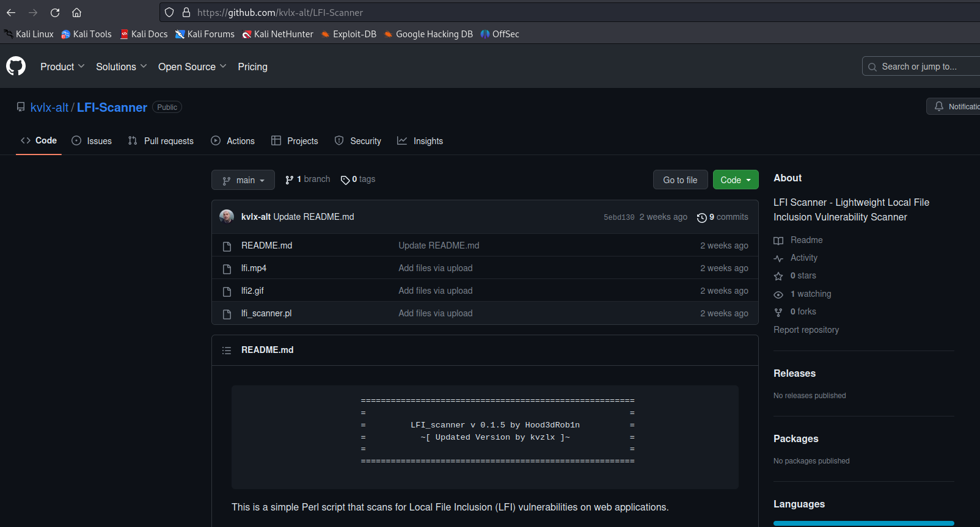This screenshot has width=980, height=527.
Task: Click the notifications bell icon
Action: pyautogui.click(x=939, y=106)
